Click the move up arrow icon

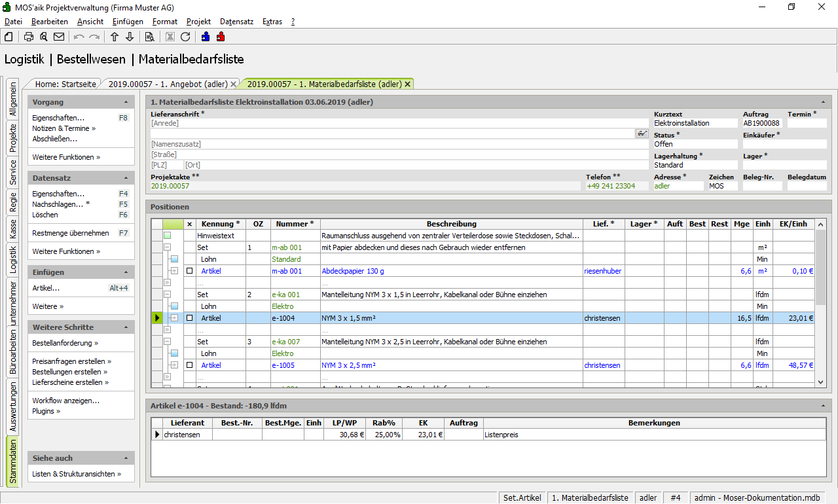(115, 37)
